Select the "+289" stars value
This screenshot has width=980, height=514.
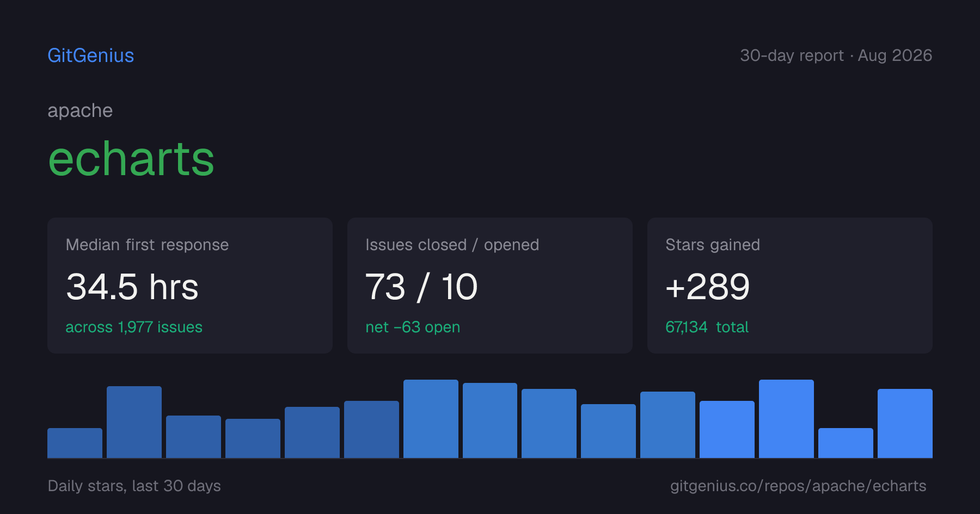(708, 287)
